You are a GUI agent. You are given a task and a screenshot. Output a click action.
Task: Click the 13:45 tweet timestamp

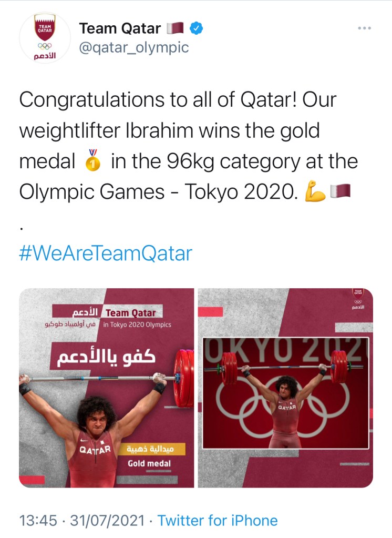pyautogui.click(x=38, y=521)
